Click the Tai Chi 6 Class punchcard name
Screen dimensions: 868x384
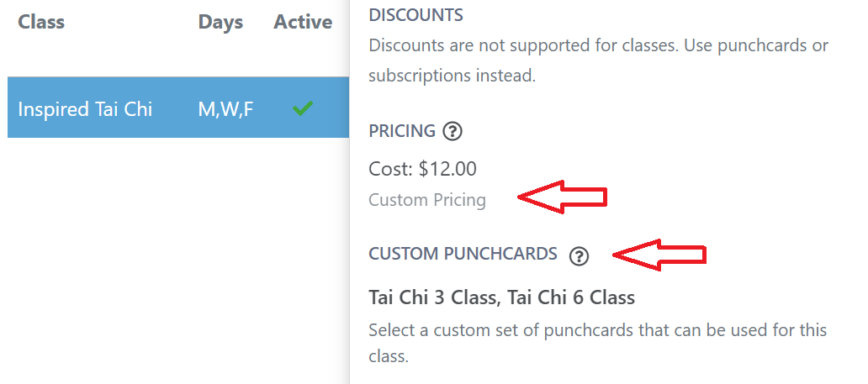(570, 297)
